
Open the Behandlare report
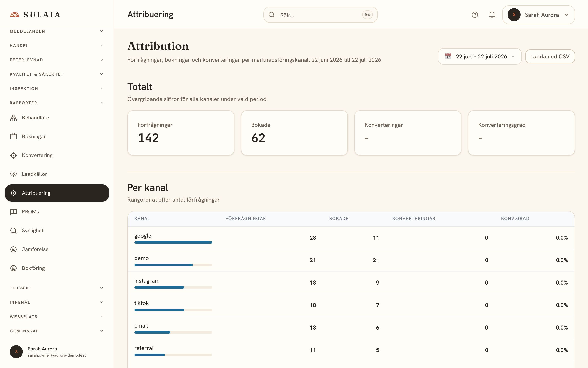57,118
